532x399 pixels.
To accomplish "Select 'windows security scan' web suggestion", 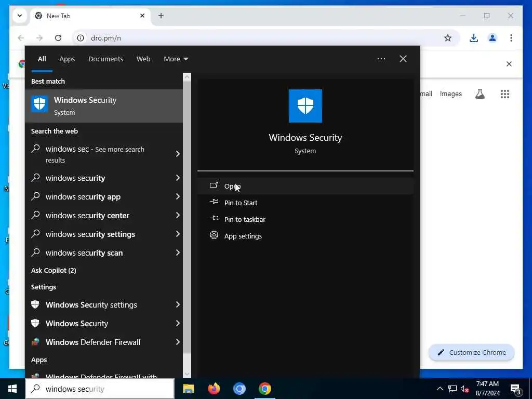I will [84, 253].
